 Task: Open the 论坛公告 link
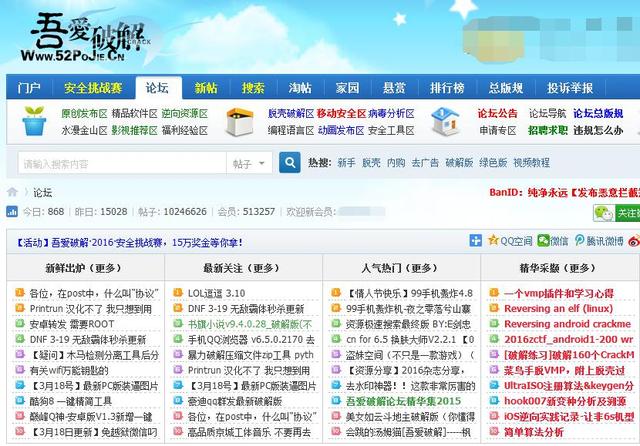pyautogui.click(x=498, y=113)
